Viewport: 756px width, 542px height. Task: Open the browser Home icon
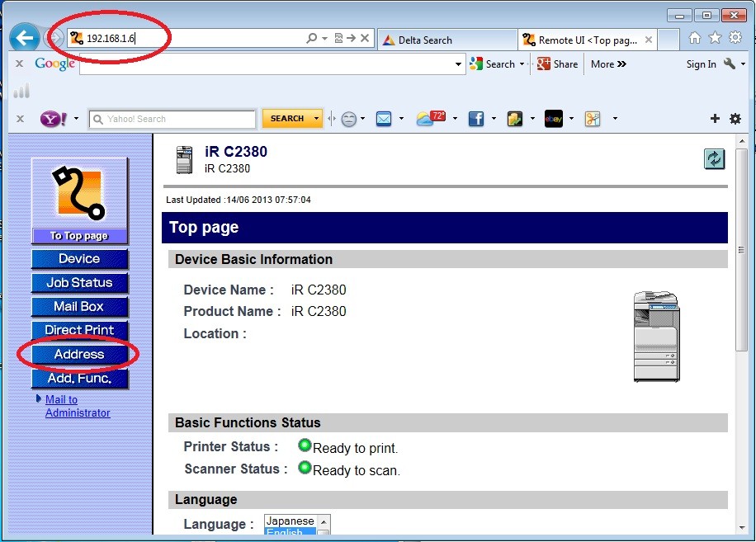click(695, 38)
